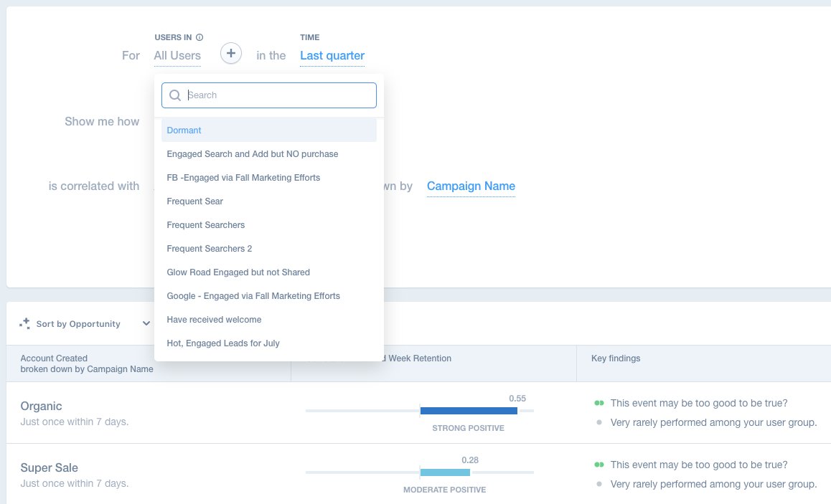Viewport: 831px width, 504px height.
Task: Select Dormant from the cohort list
Action: [184, 130]
